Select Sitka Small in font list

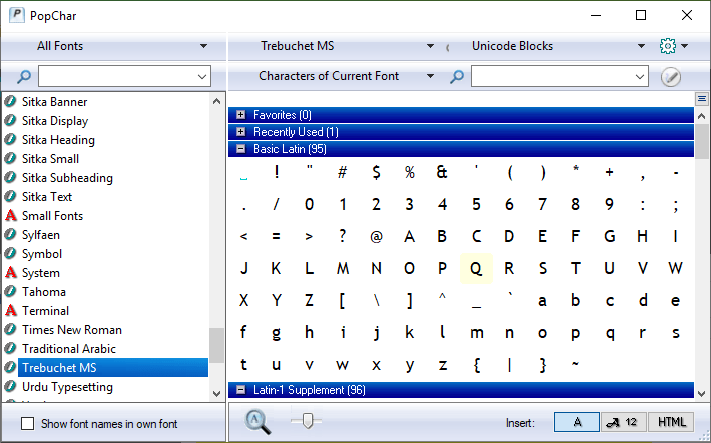(50, 159)
